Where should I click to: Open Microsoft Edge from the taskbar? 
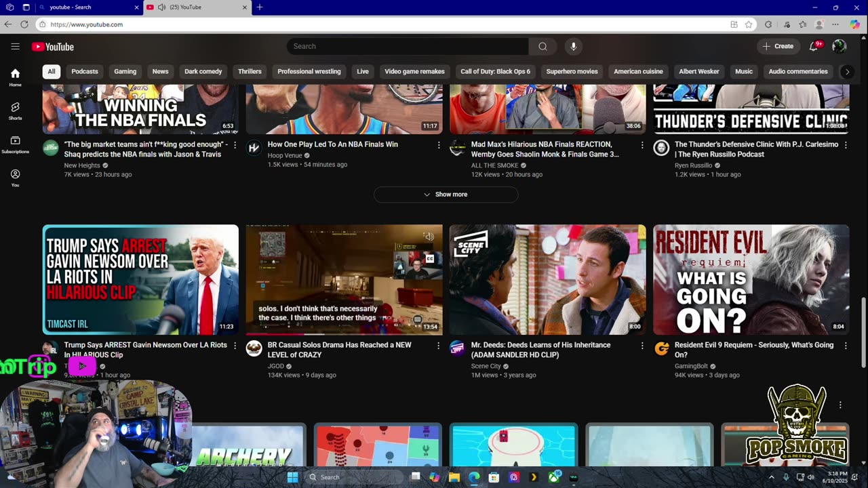pyautogui.click(x=474, y=477)
